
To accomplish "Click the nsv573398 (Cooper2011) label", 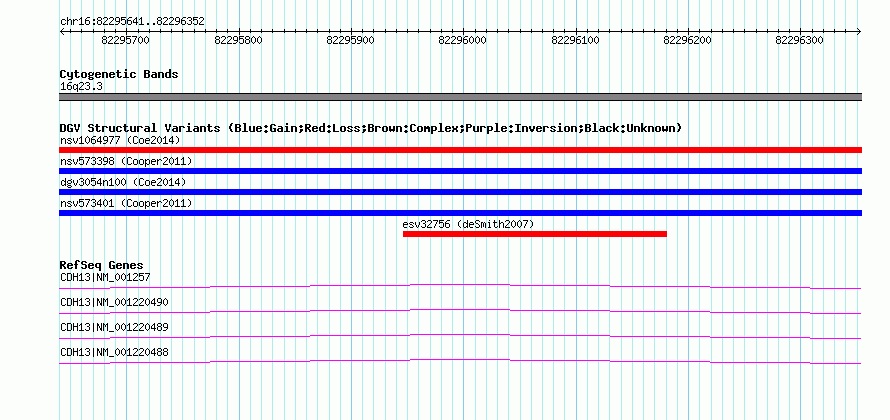I will [x=126, y=161].
